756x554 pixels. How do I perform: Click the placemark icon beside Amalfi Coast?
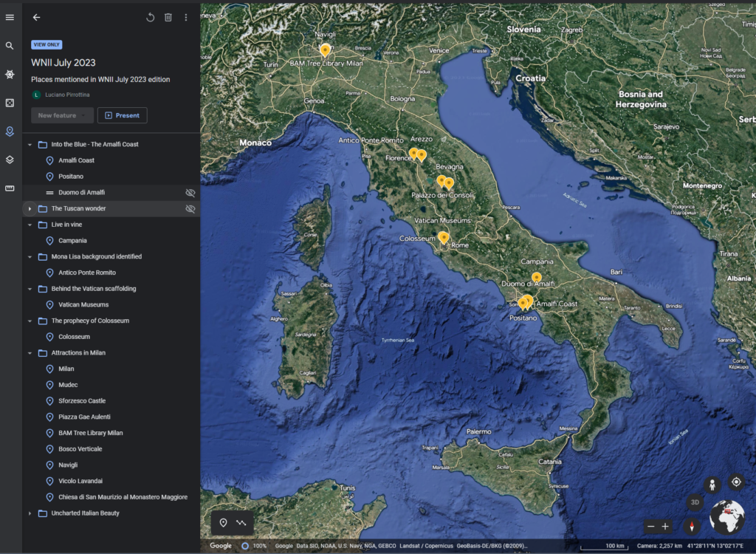tap(49, 160)
